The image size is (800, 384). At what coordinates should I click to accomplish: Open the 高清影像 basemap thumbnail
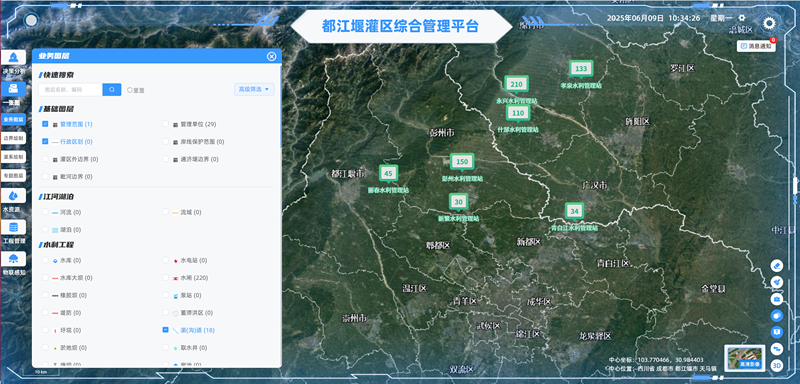[744, 358]
